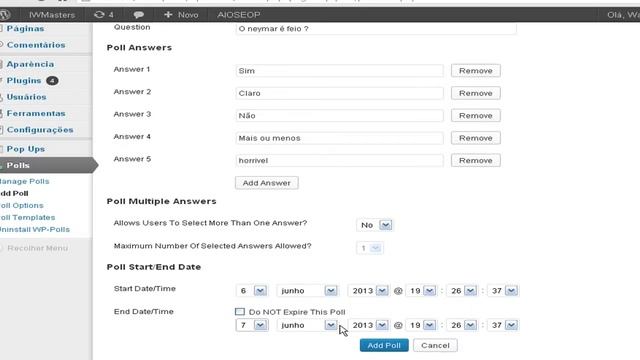Open the maximum selected answers dropdown
This screenshot has height=360, width=640.
tap(370, 248)
